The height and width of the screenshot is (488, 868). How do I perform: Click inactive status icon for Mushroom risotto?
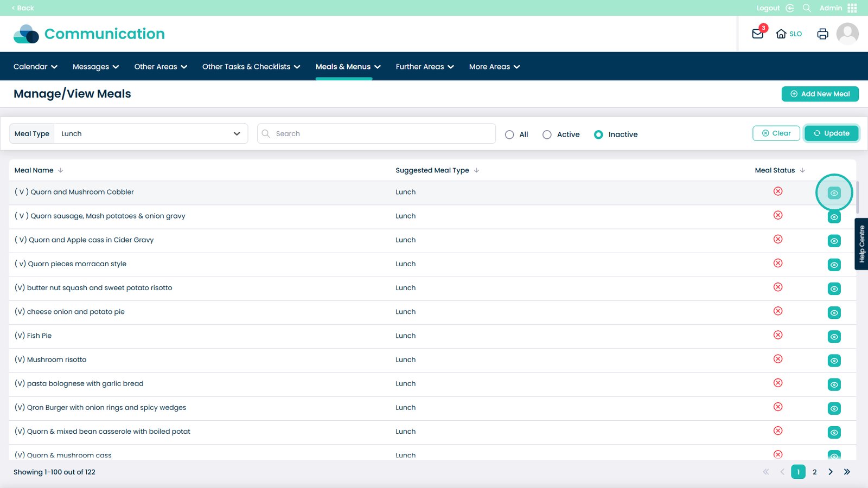pyautogui.click(x=778, y=359)
